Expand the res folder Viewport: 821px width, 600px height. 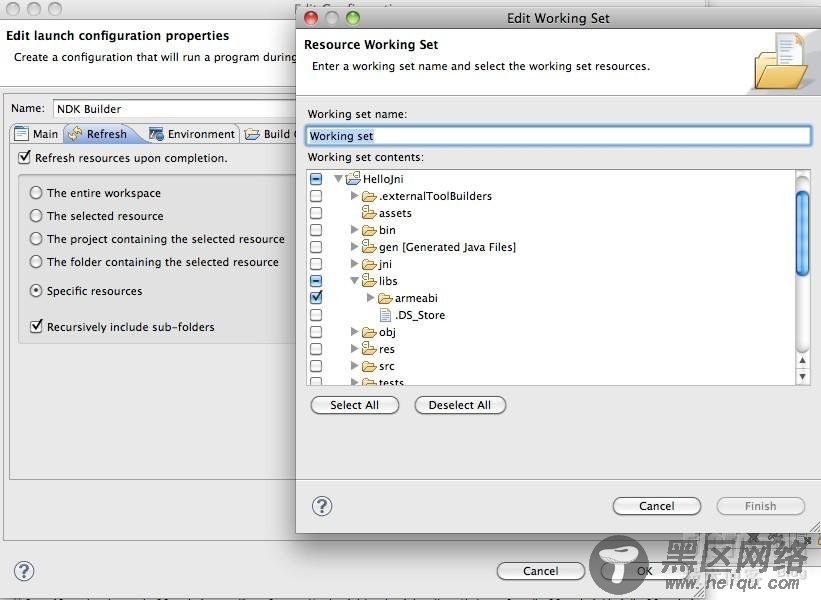tap(354, 349)
